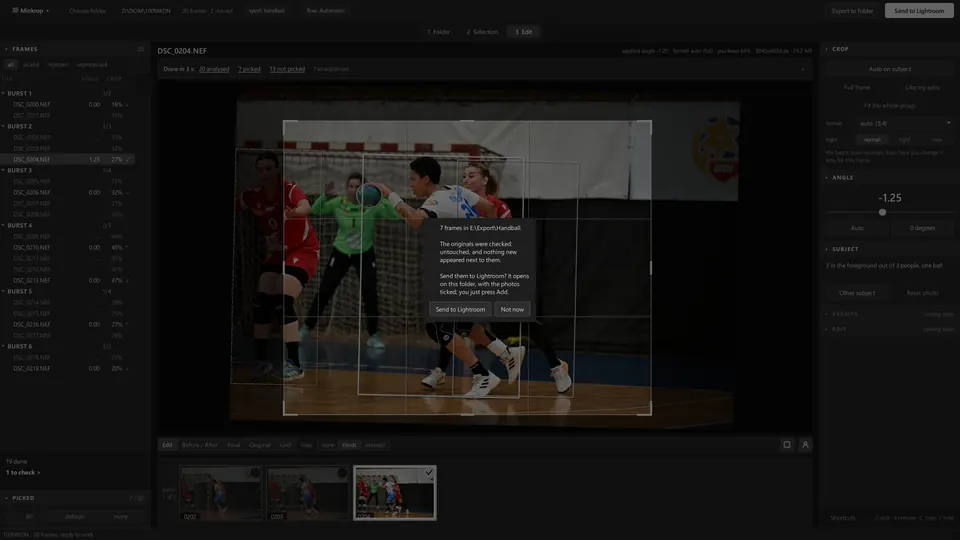This screenshot has height=540, width=960.
Task: Select DSC_0200.NEF in frame list
Action: pyautogui.click(x=67, y=105)
